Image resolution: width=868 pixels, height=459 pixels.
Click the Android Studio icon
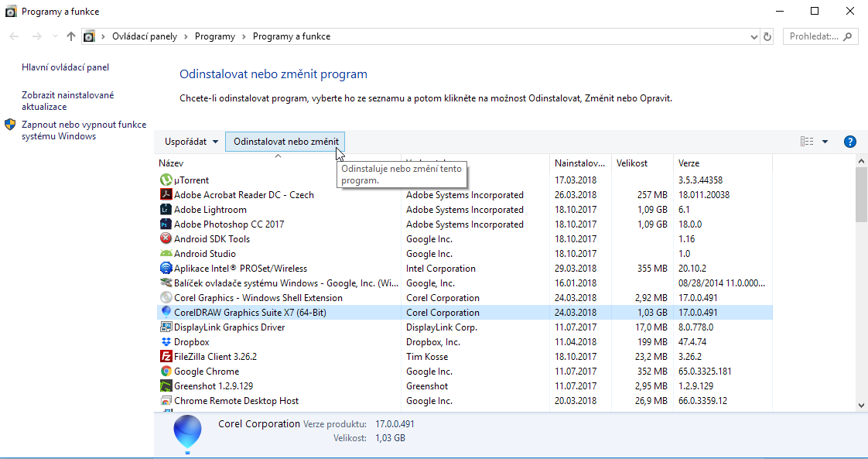tap(166, 254)
